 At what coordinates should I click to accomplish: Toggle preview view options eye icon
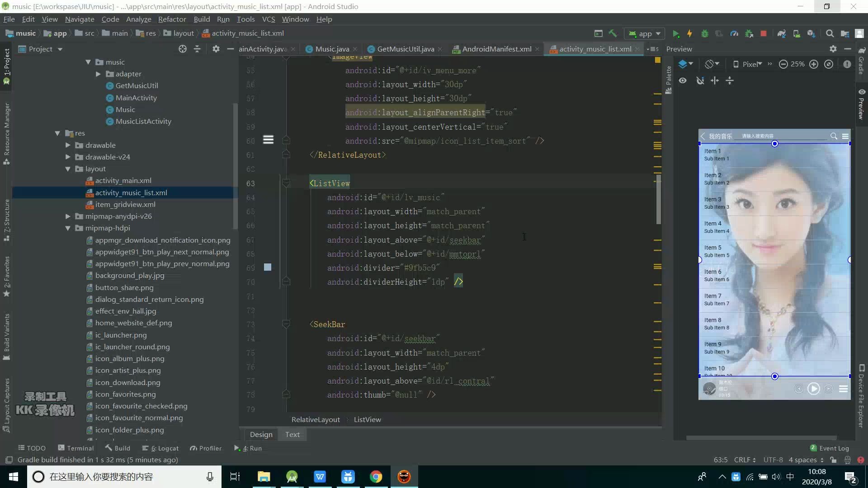(683, 80)
